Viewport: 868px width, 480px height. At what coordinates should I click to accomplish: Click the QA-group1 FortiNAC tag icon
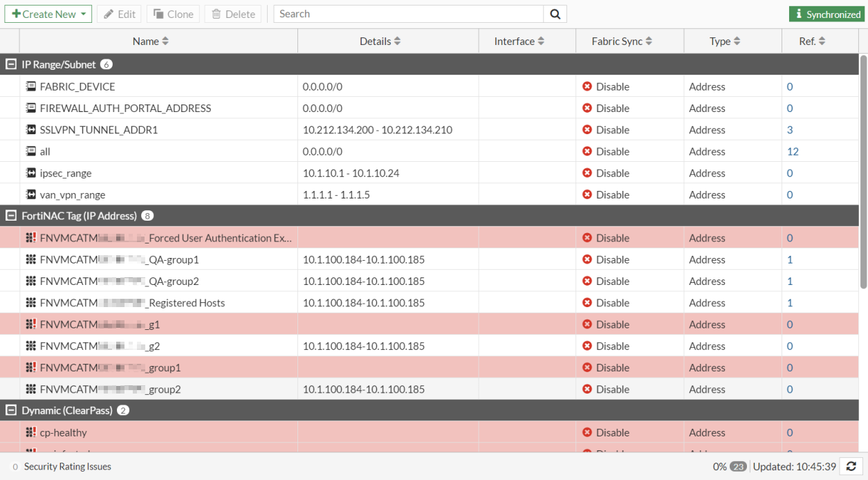pos(31,259)
